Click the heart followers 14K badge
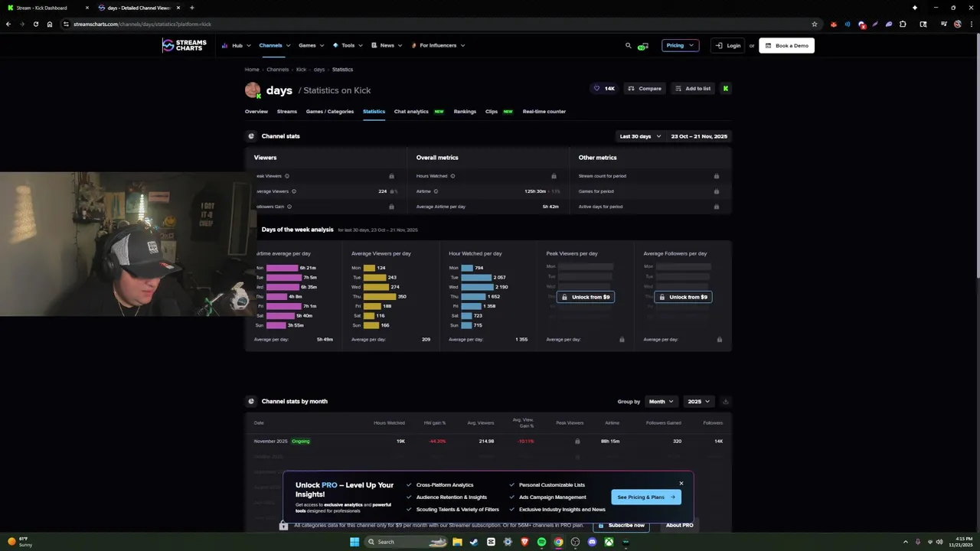Screen dimensions: 980x551 [x=604, y=89]
